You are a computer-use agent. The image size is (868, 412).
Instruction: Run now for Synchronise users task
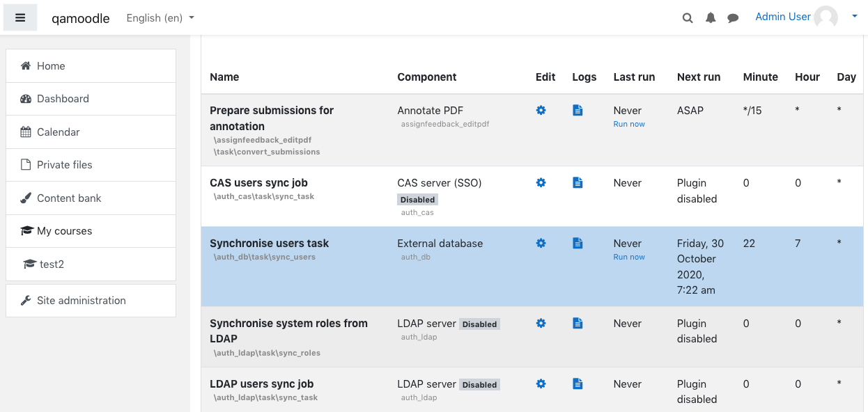(629, 257)
